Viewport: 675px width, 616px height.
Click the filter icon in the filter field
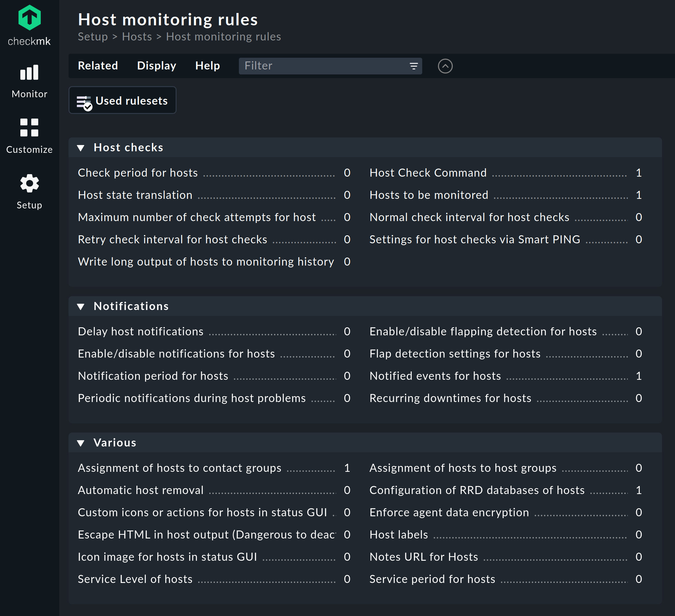(x=414, y=66)
